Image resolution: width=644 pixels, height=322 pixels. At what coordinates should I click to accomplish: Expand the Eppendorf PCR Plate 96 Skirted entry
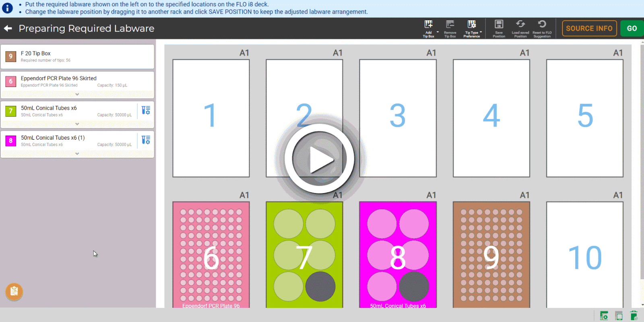click(x=77, y=94)
